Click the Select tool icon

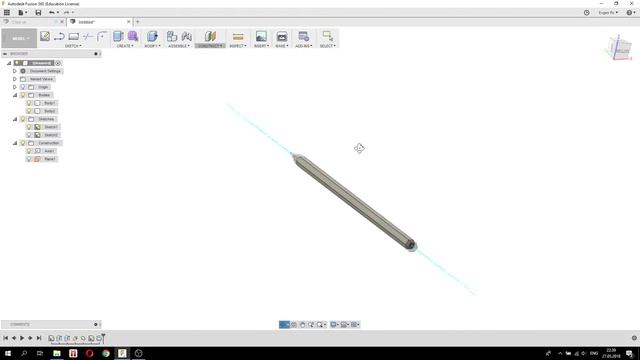tap(327, 36)
